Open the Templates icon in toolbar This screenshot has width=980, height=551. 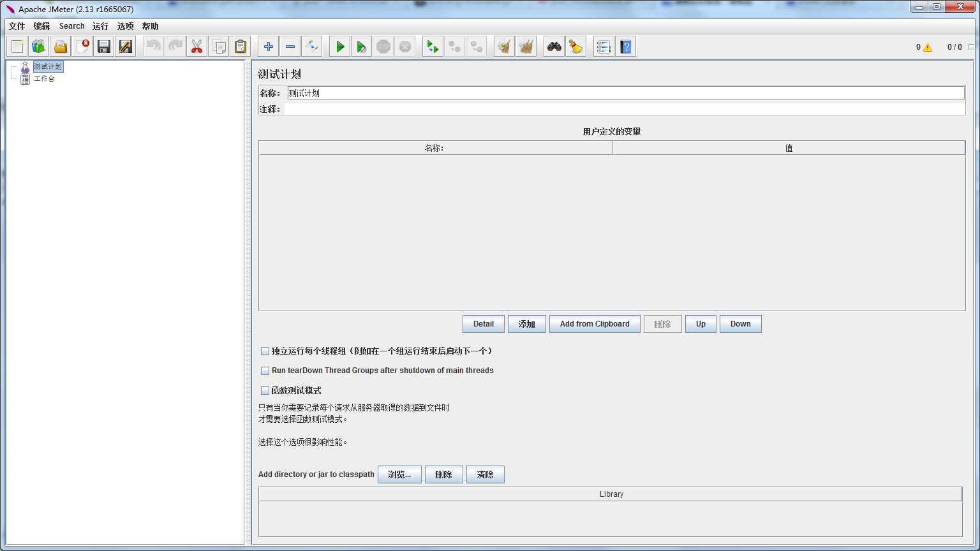[x=39, y=47]
